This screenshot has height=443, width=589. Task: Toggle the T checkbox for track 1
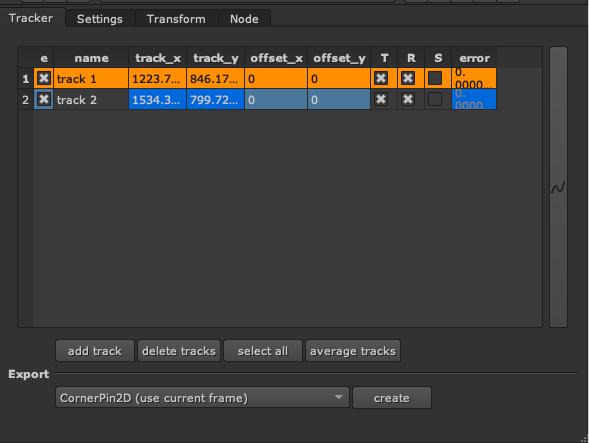click(381, 78)
